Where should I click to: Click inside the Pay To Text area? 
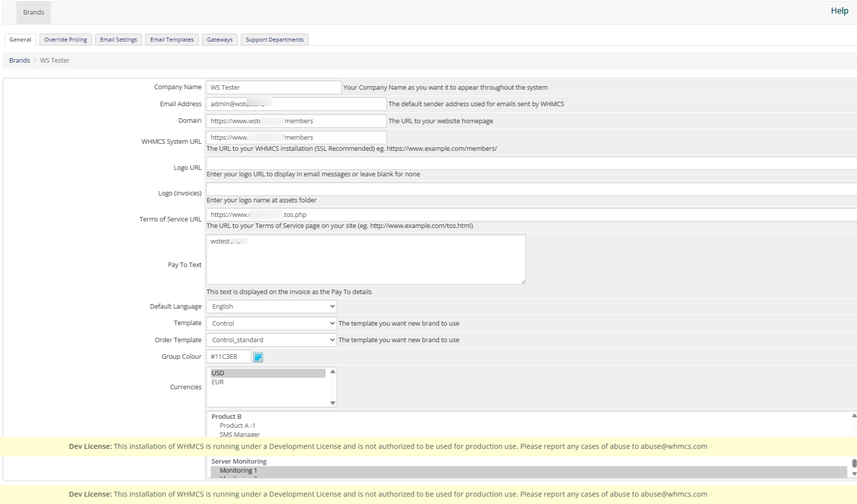pyautogui.click(x=366, y=260)
